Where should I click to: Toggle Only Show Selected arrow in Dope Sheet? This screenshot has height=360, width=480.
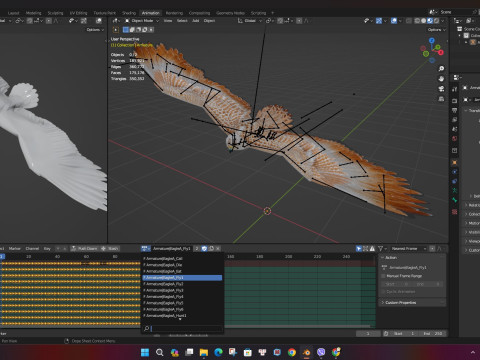coord(359,249)
